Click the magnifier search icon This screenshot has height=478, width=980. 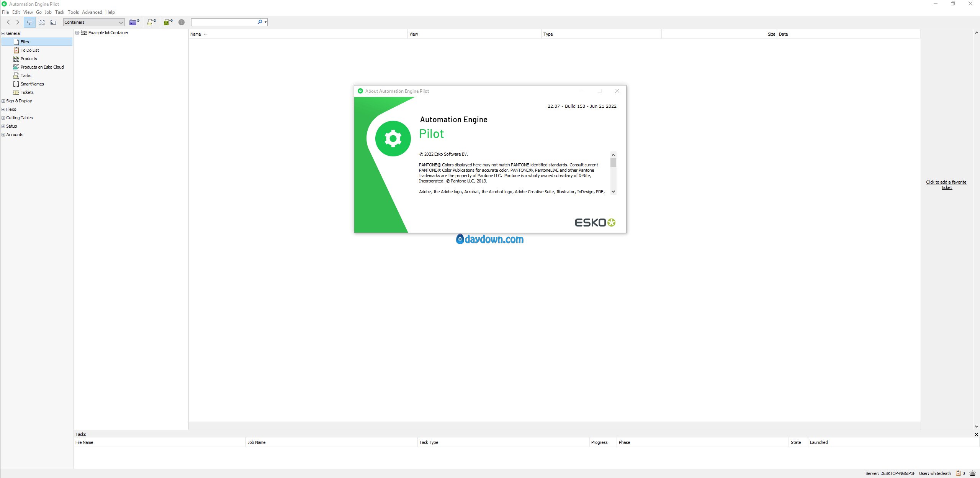click(x=260, y=22)
